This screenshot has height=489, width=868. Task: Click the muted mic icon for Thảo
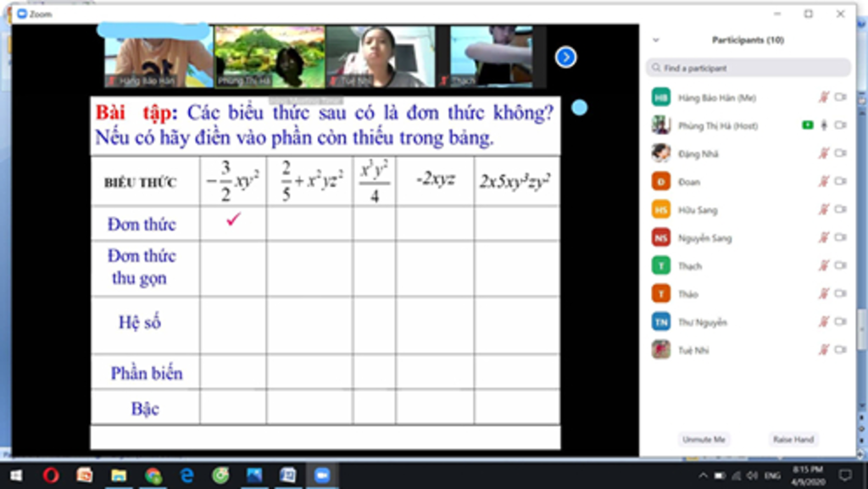824,294
